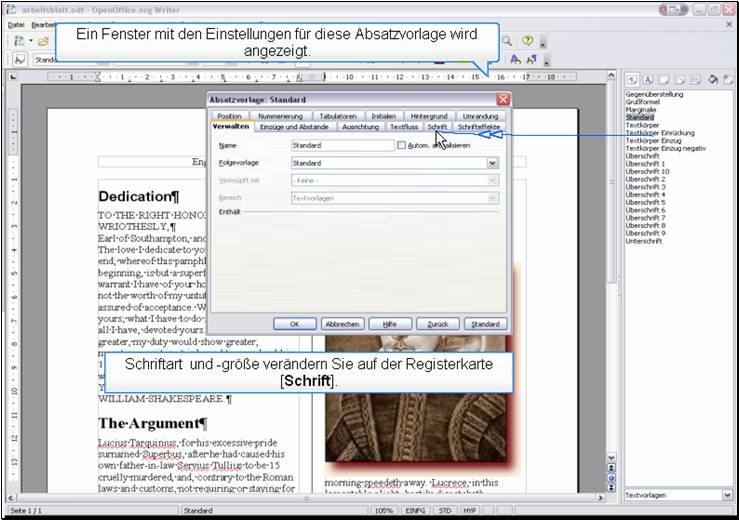The height and width of the screenshot is (520, 739).
Task: Click the magnifier zoom icon in toolbar
Action: click(507, 41)
